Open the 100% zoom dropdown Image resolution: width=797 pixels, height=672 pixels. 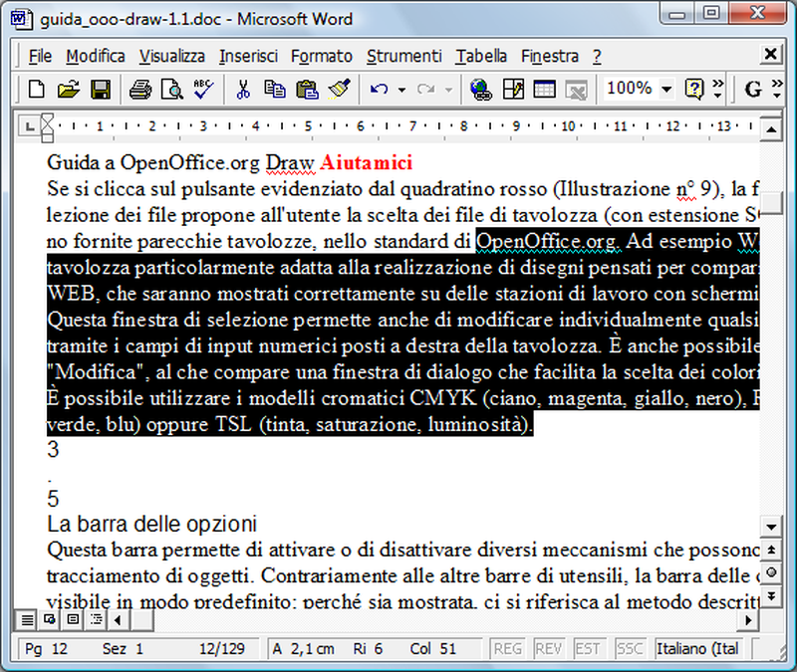[x=666, y=90]
